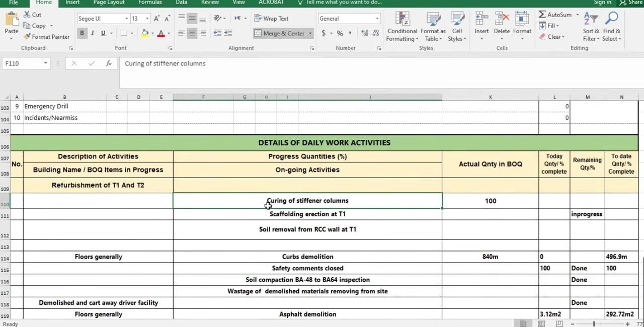Open the AutoSum dropdown arrow
The height and width of the screenshot is (327, 644).
578,15
